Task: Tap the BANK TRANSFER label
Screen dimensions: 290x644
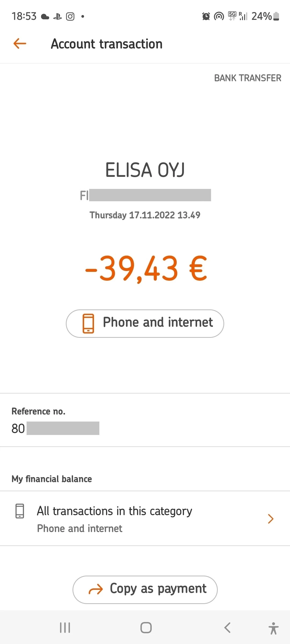Action: point(248,78)
